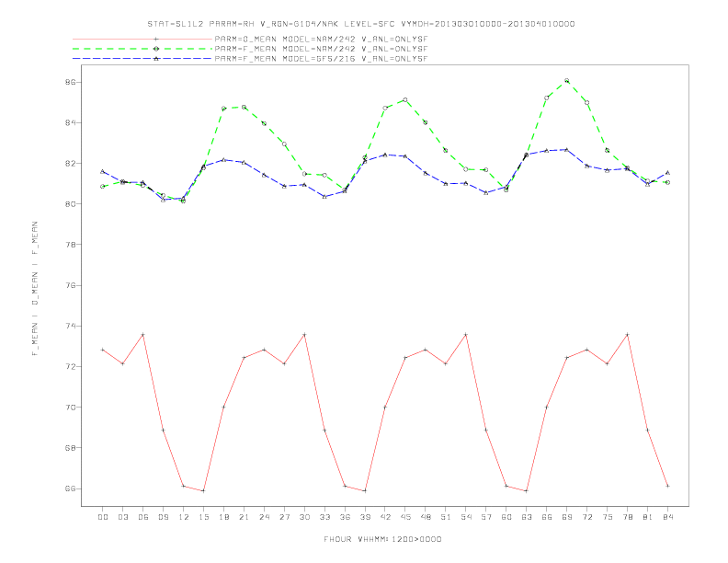The height and width of the screenshot is (563, 728).
Task: Click the x-axis tick label 30
Action: [x=304, y=517]
